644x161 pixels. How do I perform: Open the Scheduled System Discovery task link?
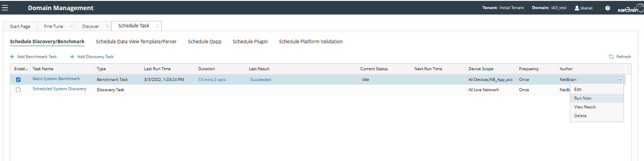pos(60,89)
